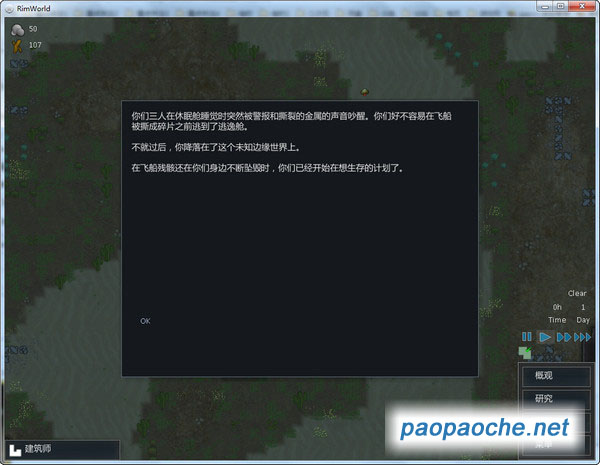Open the 研究 research tab
The image size is (600, 465).
[556, 399]
